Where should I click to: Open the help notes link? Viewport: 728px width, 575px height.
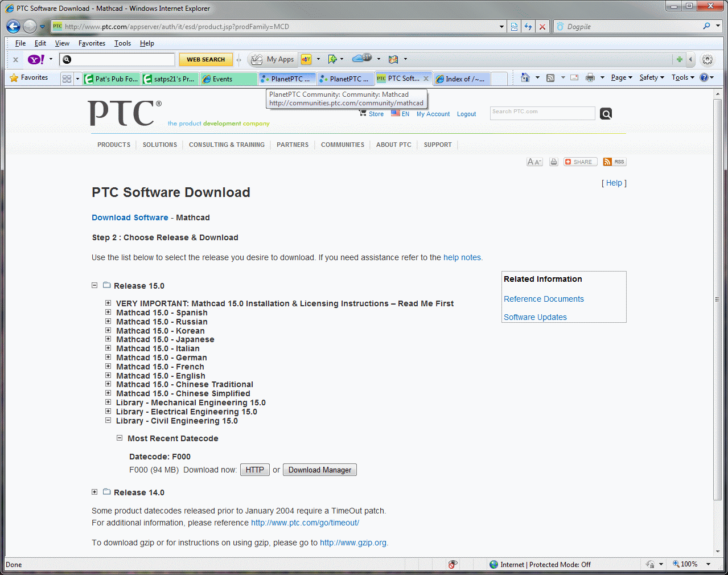(x=462, y=257)
